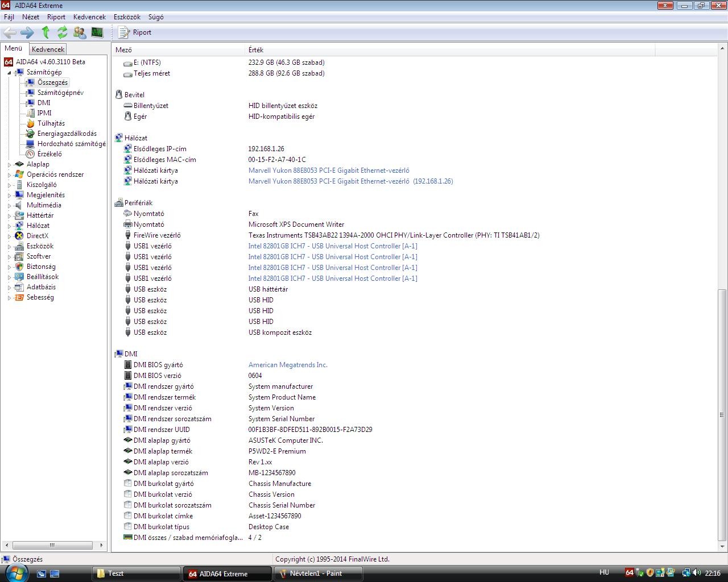Click the AIDA64 tray icon

click(x=629, y=573)
